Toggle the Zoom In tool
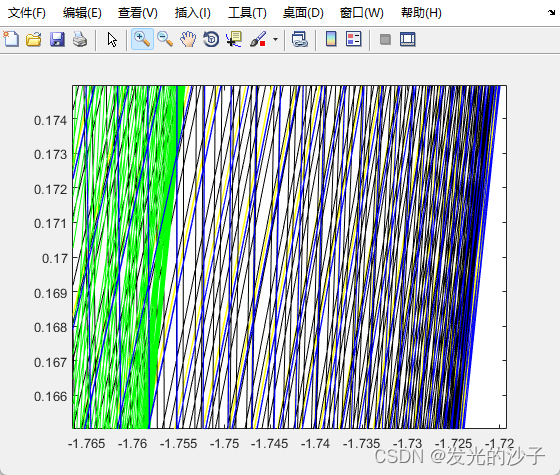Viewport: 560px width, 475px height. 142,39
